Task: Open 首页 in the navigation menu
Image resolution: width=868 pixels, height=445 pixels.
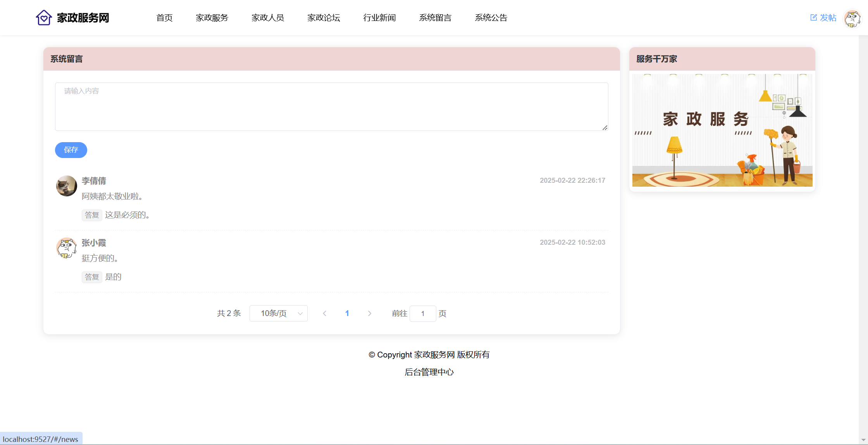Action: click(164, 18)
